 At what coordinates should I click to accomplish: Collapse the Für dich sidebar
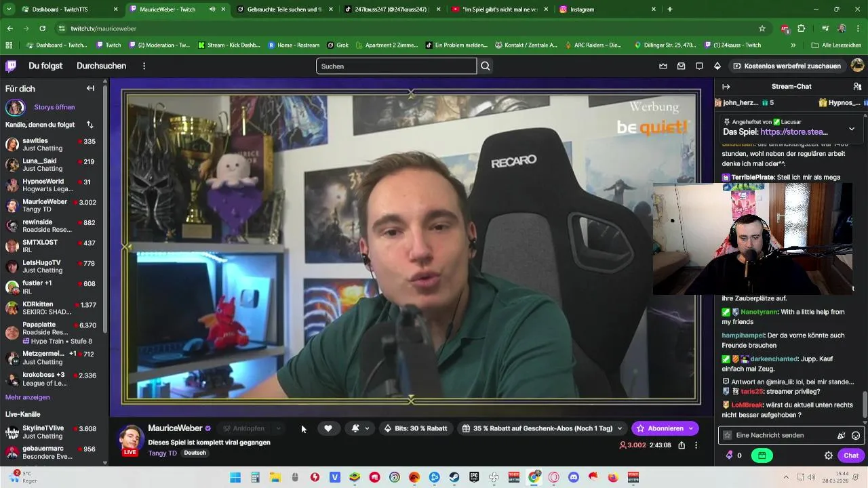click(90, 88)
